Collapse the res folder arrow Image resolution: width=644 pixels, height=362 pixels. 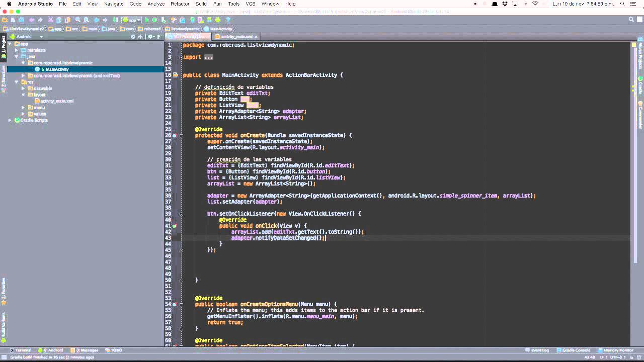17,82
